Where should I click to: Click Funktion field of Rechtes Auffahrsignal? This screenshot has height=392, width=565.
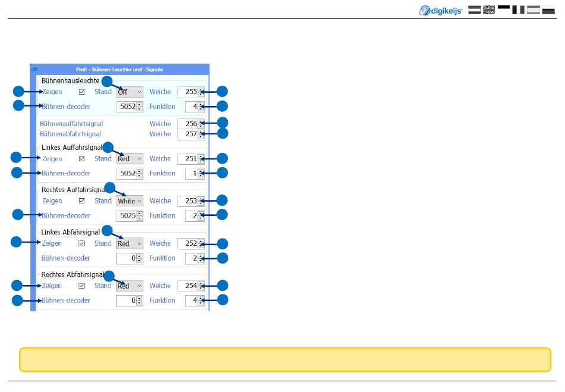(194, 216)
